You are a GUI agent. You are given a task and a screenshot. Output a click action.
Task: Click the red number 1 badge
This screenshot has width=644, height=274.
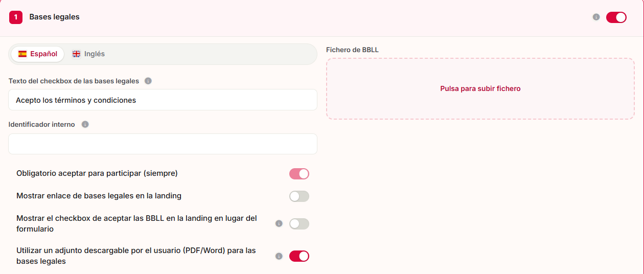(x=16, y=17)
